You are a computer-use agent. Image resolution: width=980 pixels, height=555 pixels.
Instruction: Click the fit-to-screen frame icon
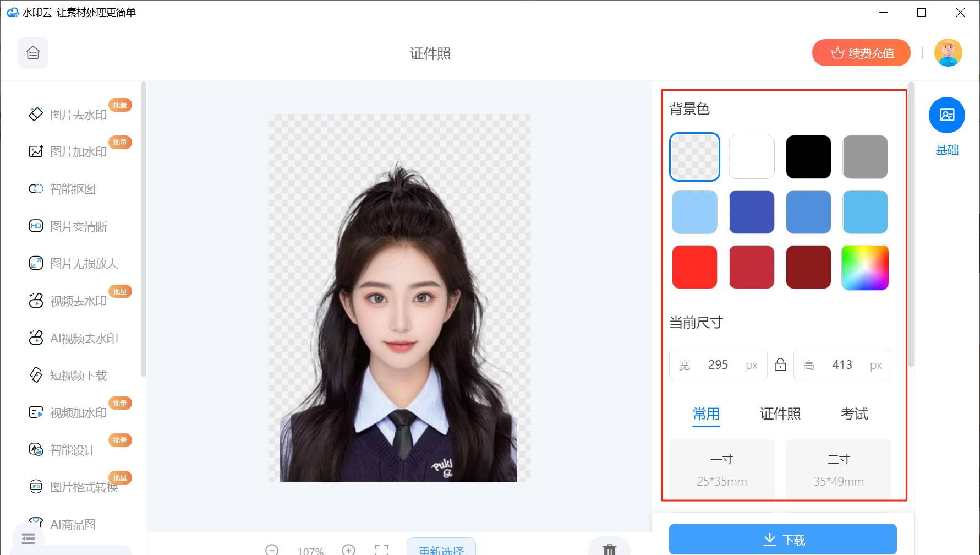[382, 549]
